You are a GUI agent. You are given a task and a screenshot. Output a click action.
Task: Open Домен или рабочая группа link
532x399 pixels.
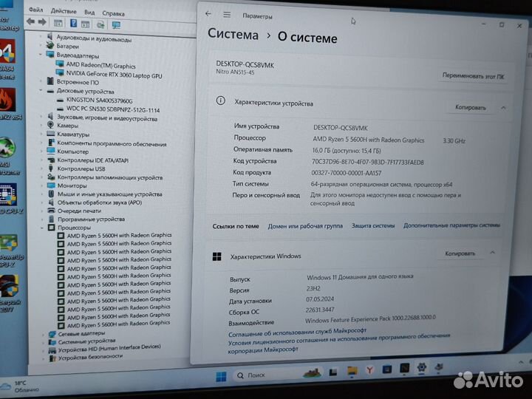coord(305,226)
